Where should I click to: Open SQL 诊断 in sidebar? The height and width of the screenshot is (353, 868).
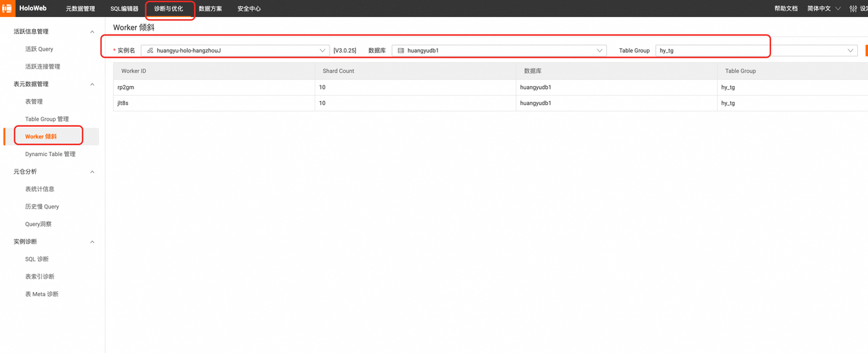pos(37,259)
